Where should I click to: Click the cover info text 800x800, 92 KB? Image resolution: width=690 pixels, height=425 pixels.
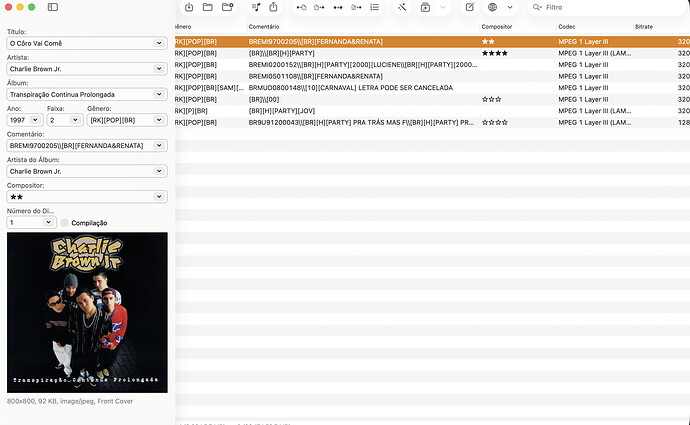70,401
